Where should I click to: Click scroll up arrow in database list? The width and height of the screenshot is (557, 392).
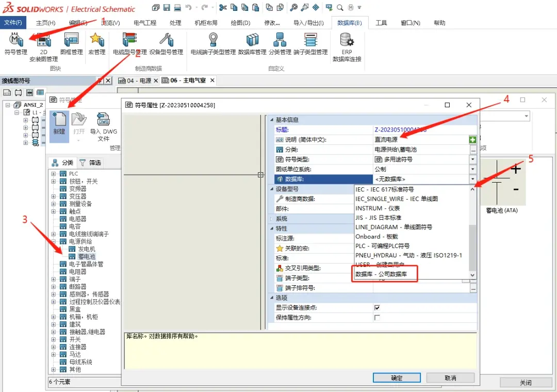(472, 189)
